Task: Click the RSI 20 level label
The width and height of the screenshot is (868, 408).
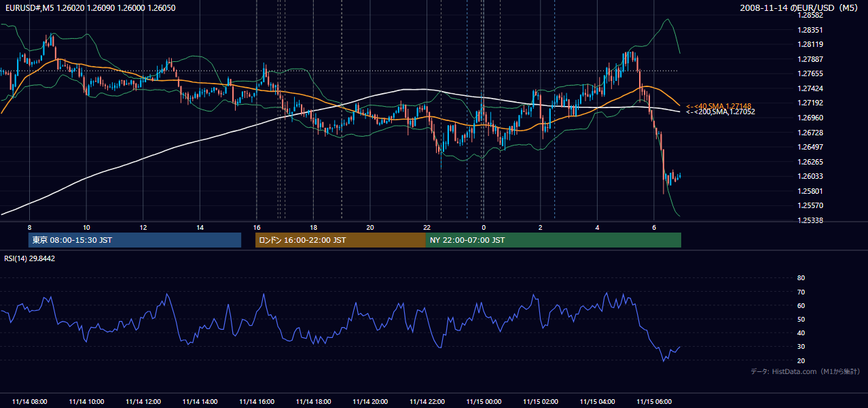Action: 801,360
